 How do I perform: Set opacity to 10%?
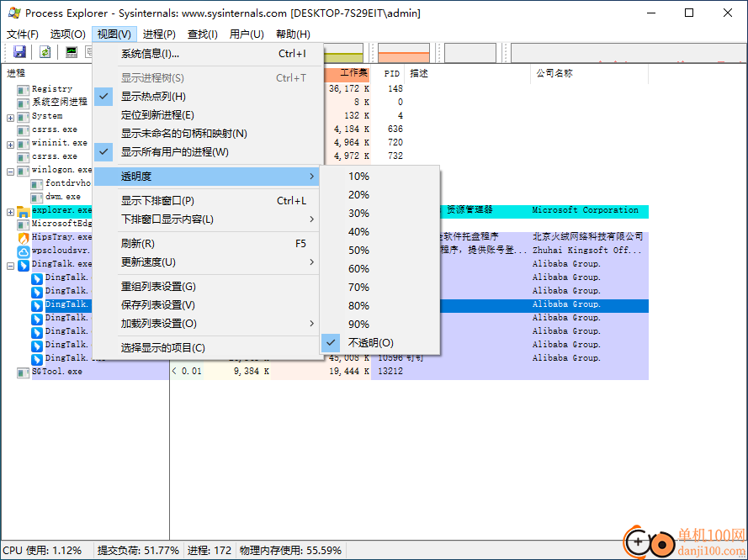[379, 177]
